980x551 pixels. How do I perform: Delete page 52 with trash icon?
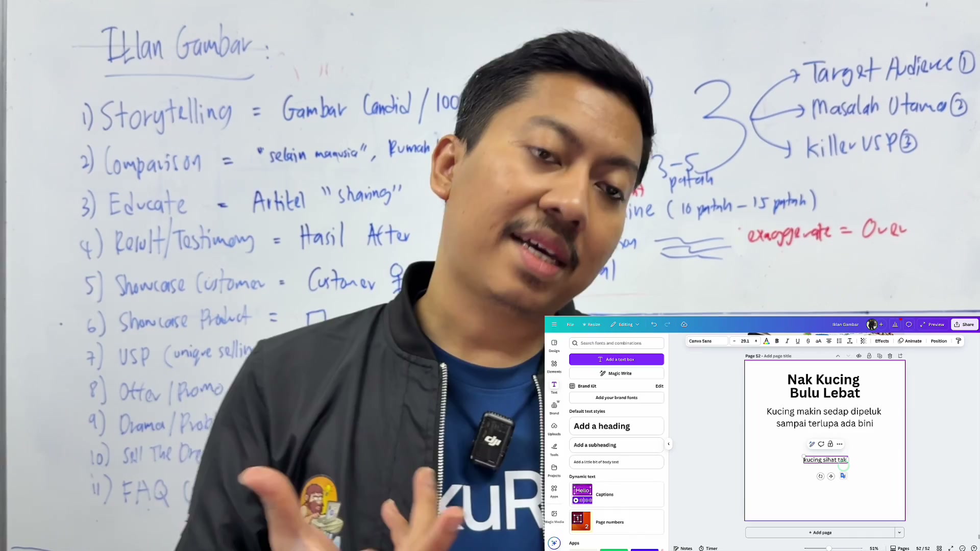tap(890, 356)
